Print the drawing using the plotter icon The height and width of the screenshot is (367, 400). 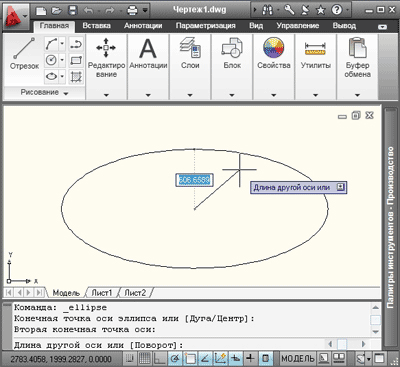pyautogui.click(x=133, y=11)
